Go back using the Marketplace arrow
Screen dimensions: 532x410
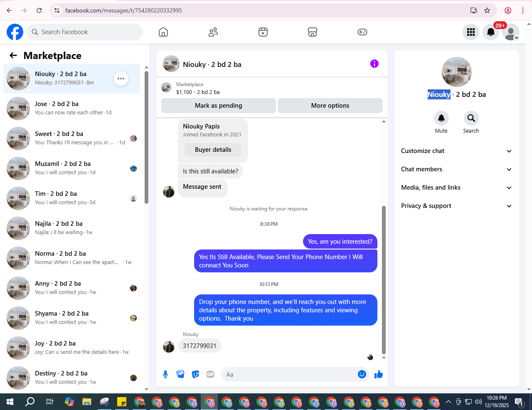[x=13, y=55]
